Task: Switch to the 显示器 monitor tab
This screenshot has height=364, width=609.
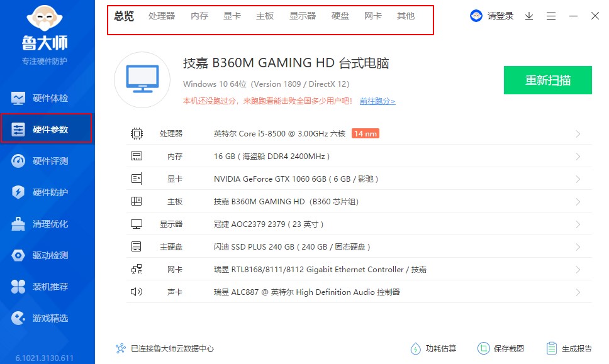Action: [303, 16]
